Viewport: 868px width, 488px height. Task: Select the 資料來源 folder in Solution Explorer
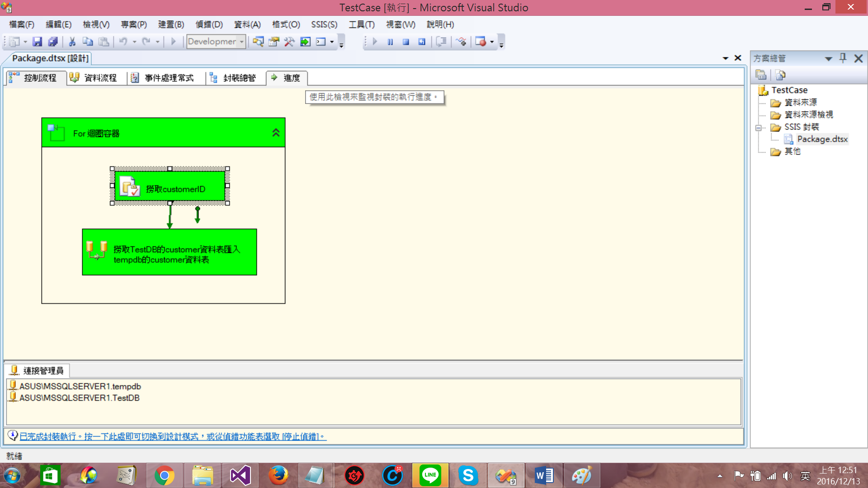click(801, 103)
